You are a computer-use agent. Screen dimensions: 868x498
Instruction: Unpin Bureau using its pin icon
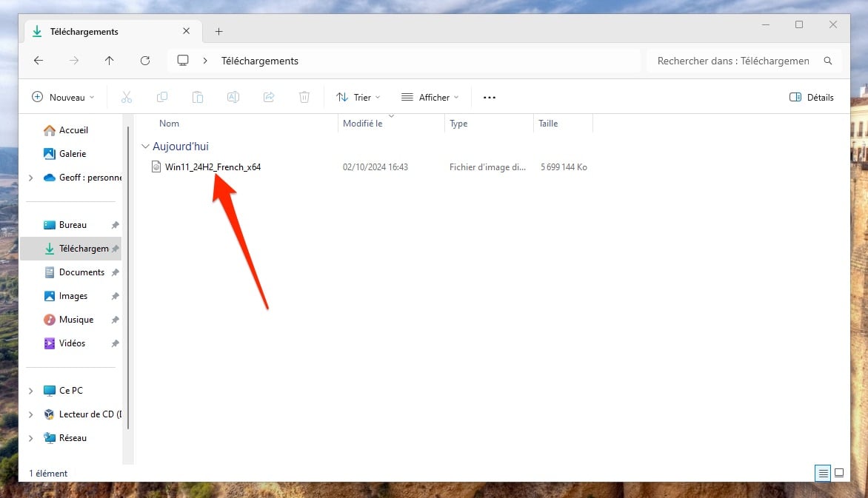115,225
